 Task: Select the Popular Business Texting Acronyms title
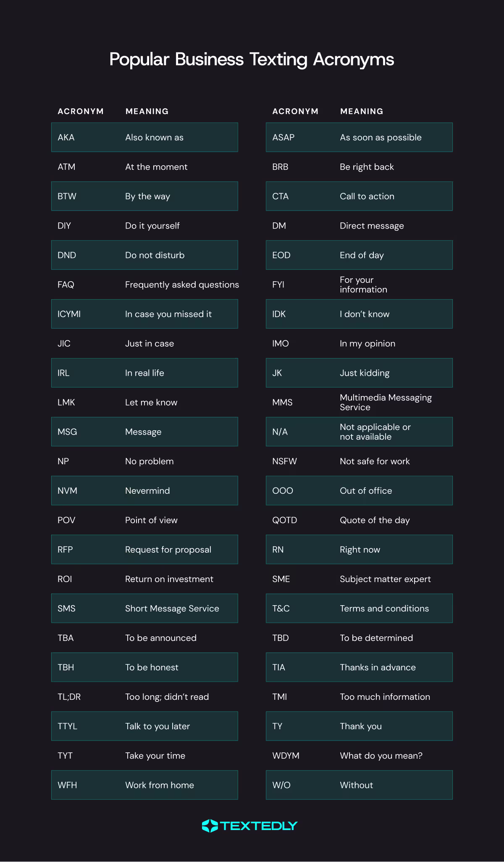point(252,59)
